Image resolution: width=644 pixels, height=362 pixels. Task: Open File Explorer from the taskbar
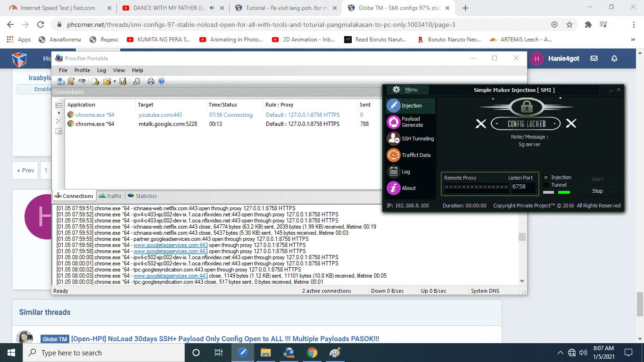pyautogui.click(x=265, y=353)
